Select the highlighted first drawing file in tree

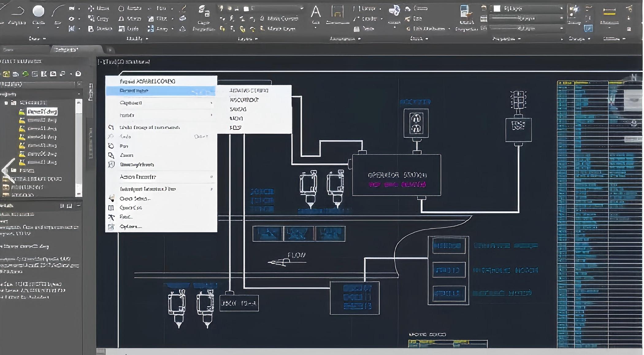point(42,112)
